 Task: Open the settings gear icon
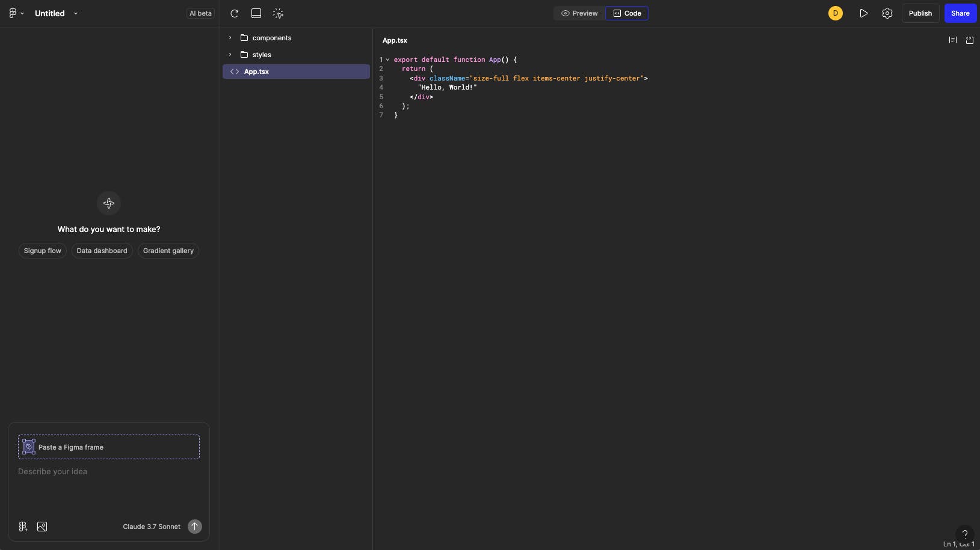coord(887,13)
